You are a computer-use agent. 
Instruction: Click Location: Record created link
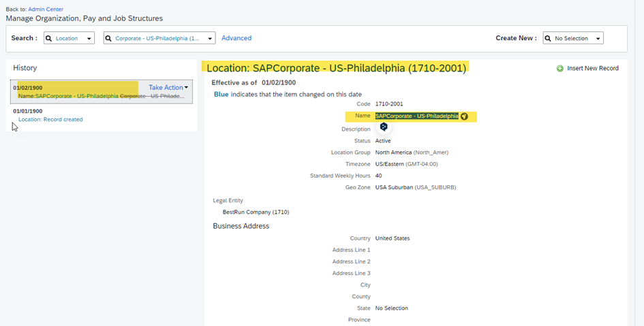50,119
